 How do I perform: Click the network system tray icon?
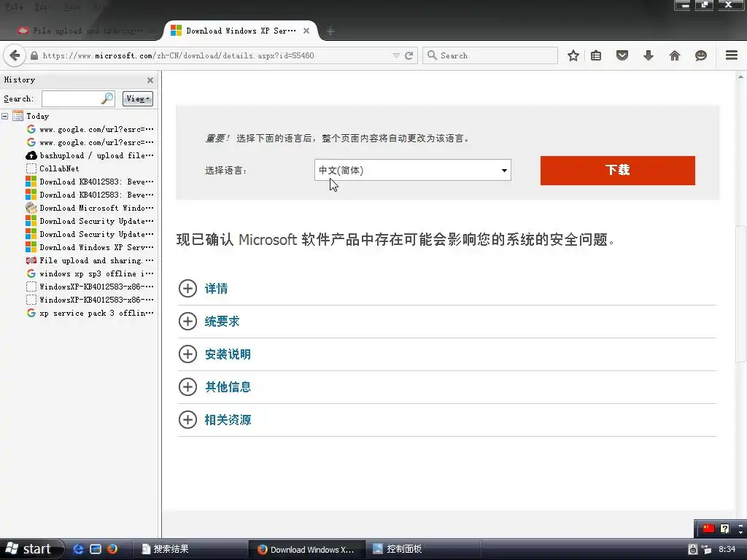pyautogui.click(x=706, y=550)
